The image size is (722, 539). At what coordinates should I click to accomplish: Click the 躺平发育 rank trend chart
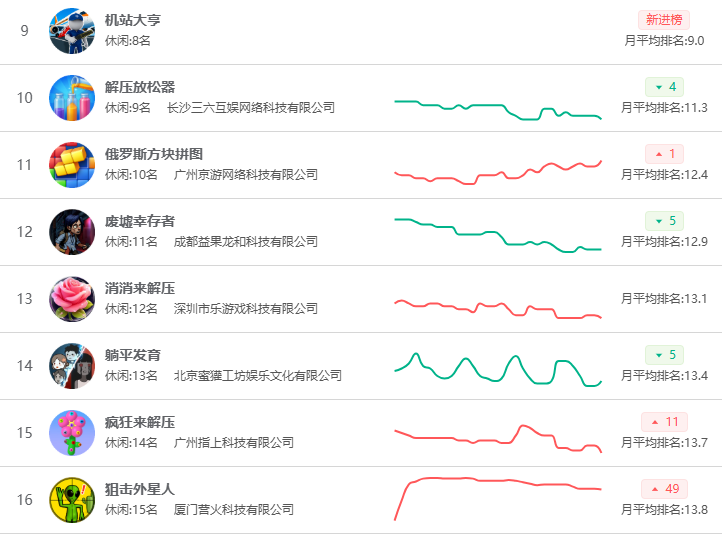pyautogui.click(x=498, y=370)
